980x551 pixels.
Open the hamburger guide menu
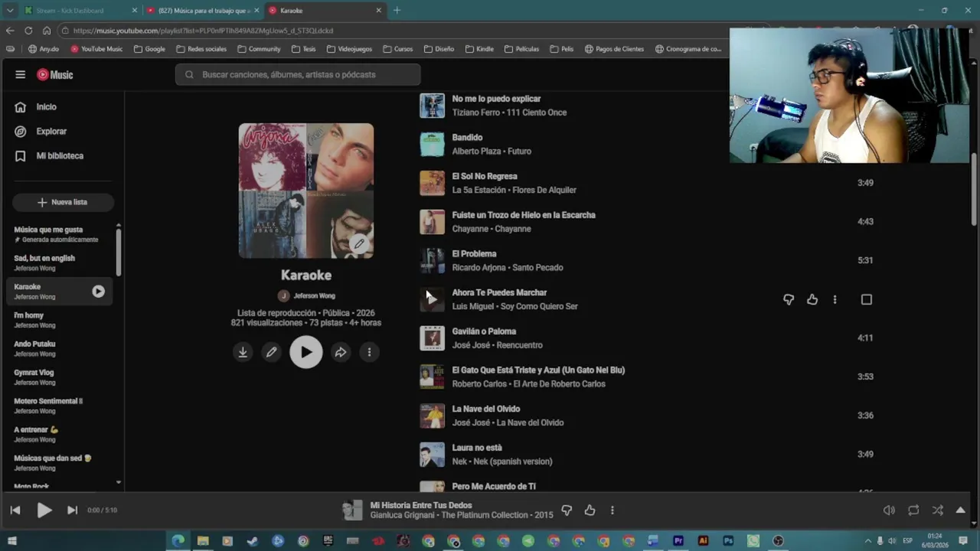point(21,74)
